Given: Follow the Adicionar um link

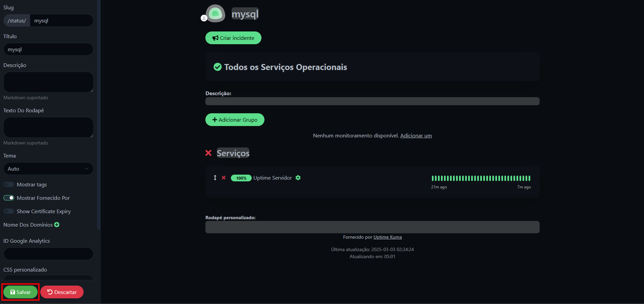Looking at the screenshot, I should [x=416, y=136].
